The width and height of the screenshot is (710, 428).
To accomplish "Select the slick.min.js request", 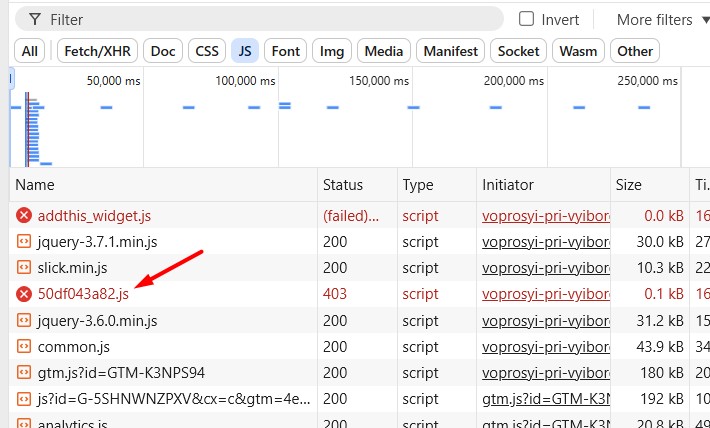I will 72,268.
